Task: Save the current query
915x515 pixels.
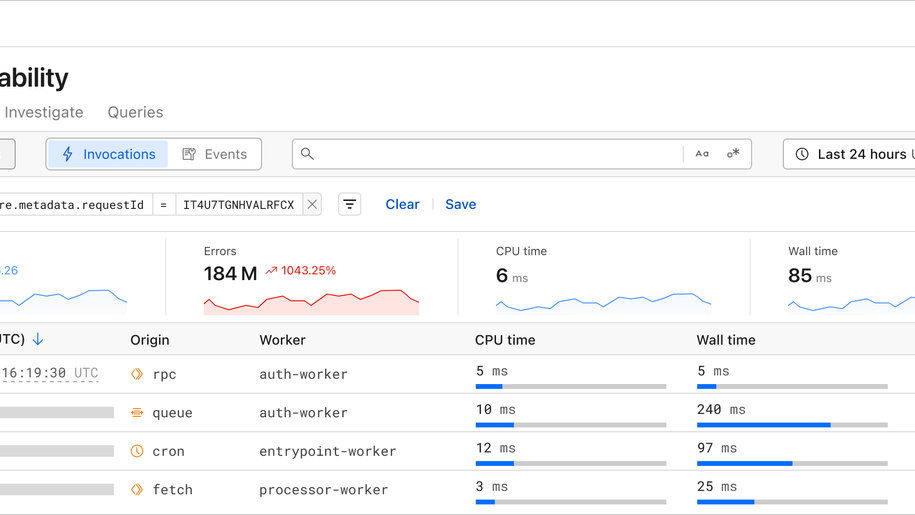Action: coord(460,204)
